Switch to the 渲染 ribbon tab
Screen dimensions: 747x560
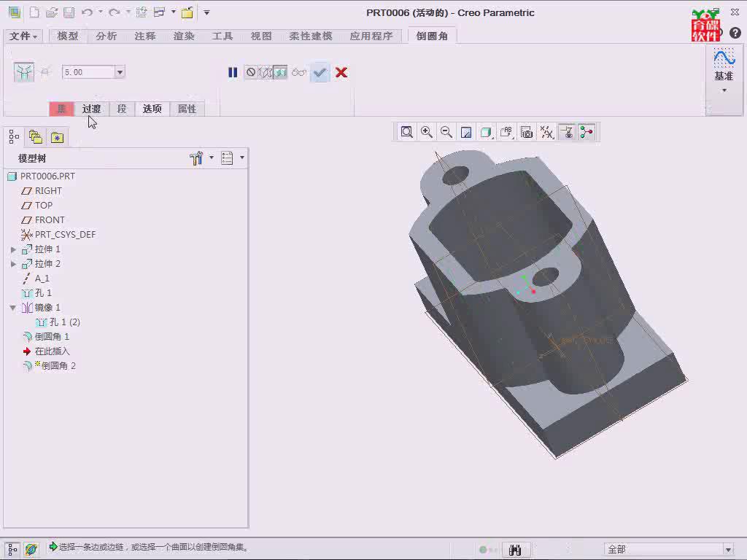[x=184, y=36]
